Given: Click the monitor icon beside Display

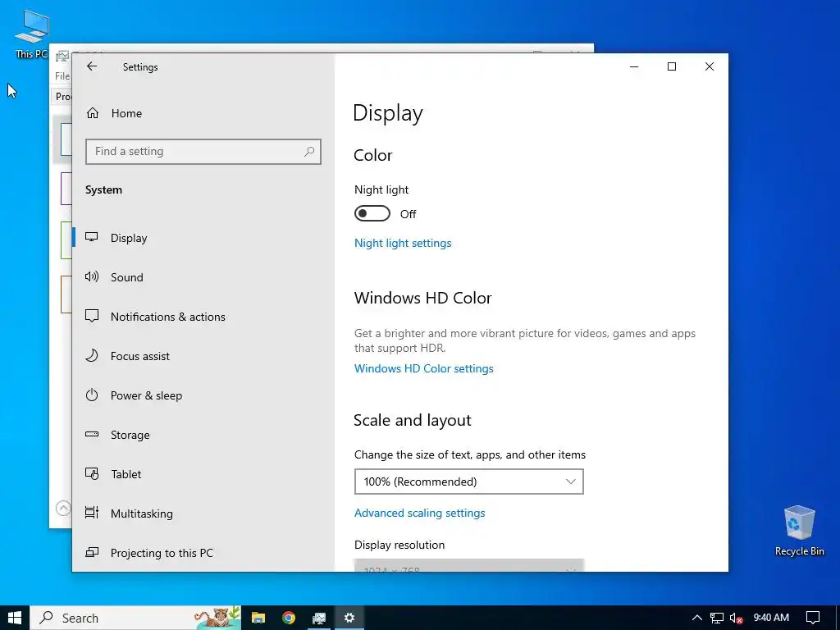Looking at the screenshot, I should pos(92,237).
